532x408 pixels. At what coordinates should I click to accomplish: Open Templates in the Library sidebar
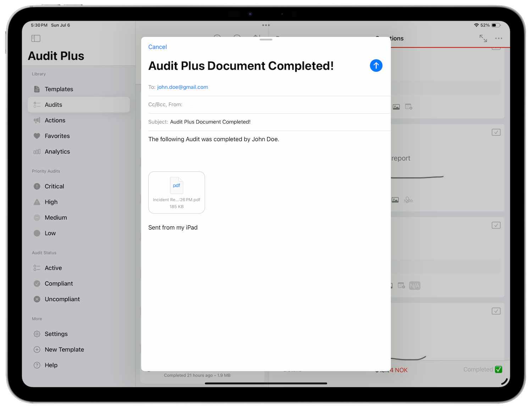pyautogui.click(x=79, y=89)
